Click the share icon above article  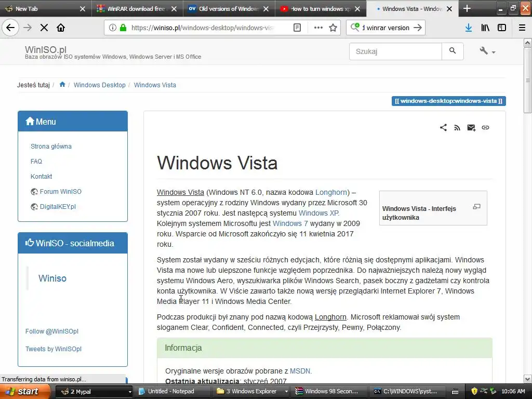pos(443,128)
